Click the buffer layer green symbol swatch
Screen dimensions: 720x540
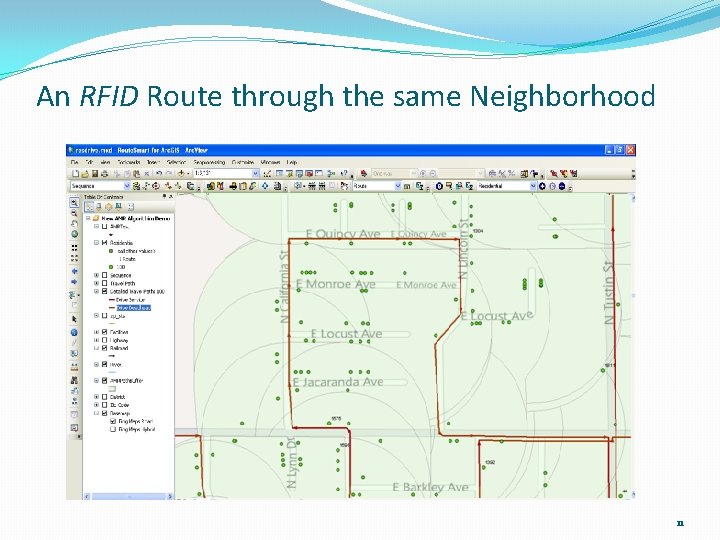[x=112, y=388]
